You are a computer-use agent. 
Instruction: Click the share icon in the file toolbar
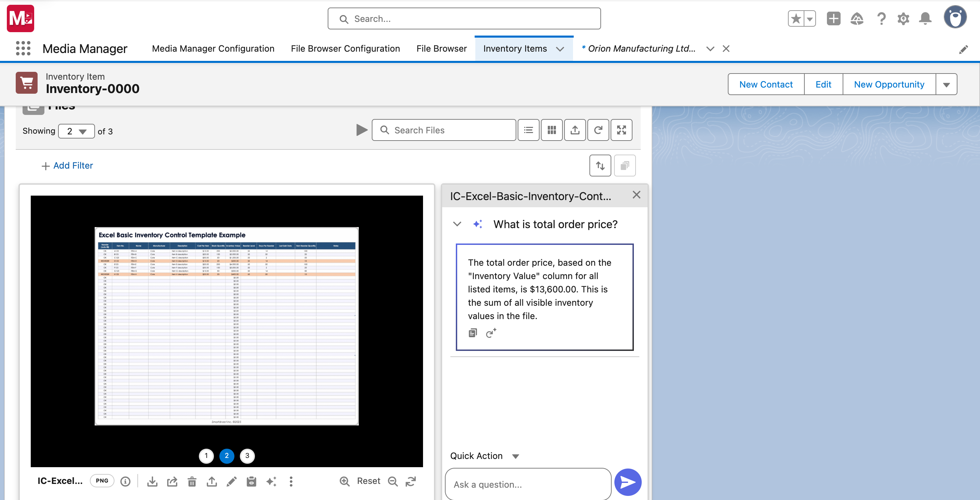[x=172, y=481]
